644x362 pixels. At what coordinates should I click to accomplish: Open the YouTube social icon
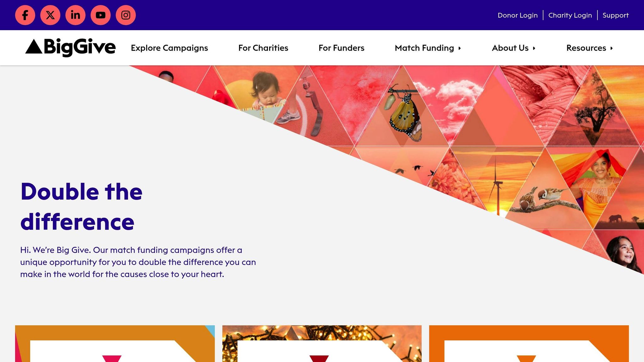tap(101, 15)
